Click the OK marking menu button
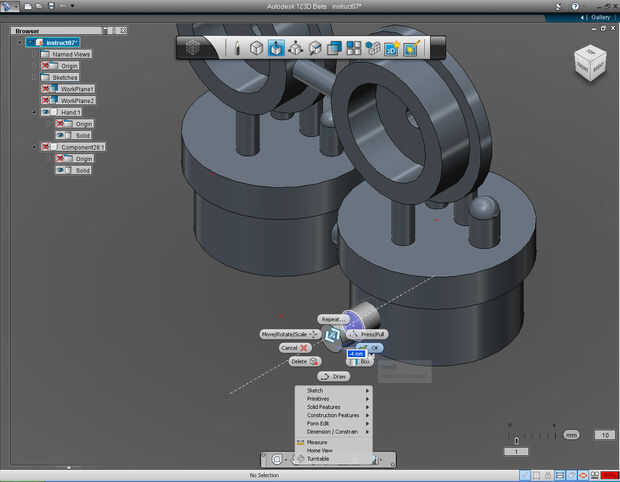620x482 pixels. pos(370,348)
